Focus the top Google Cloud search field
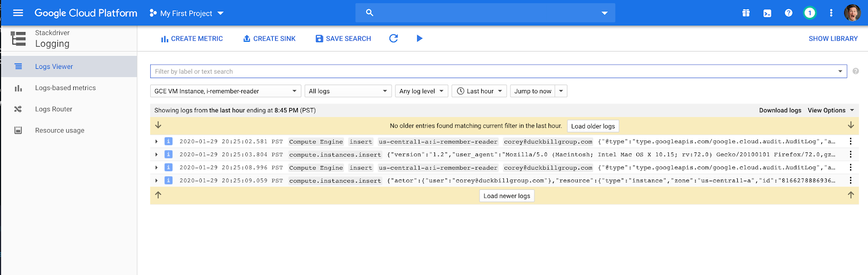Screen dimensions: 868x275 click(x=486, y=13)
